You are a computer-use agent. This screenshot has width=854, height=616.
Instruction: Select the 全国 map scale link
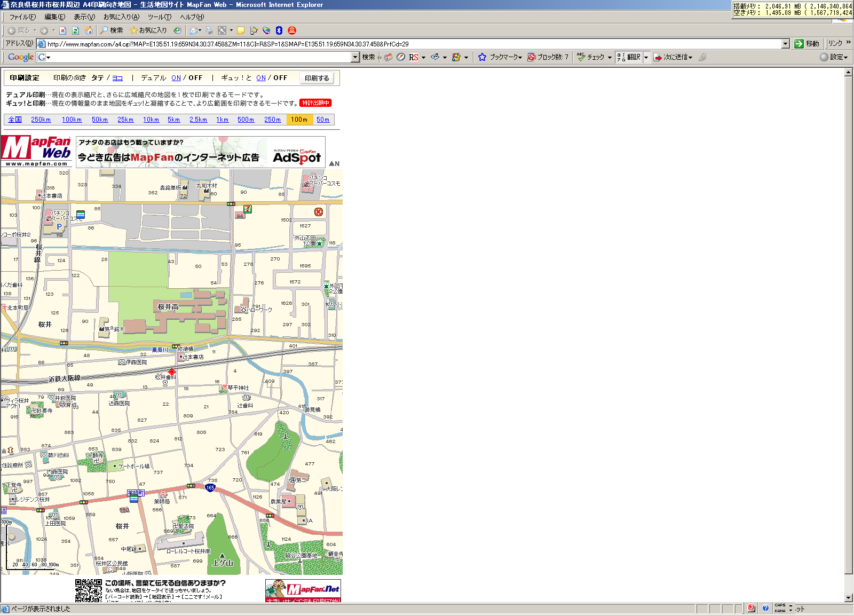15,120
